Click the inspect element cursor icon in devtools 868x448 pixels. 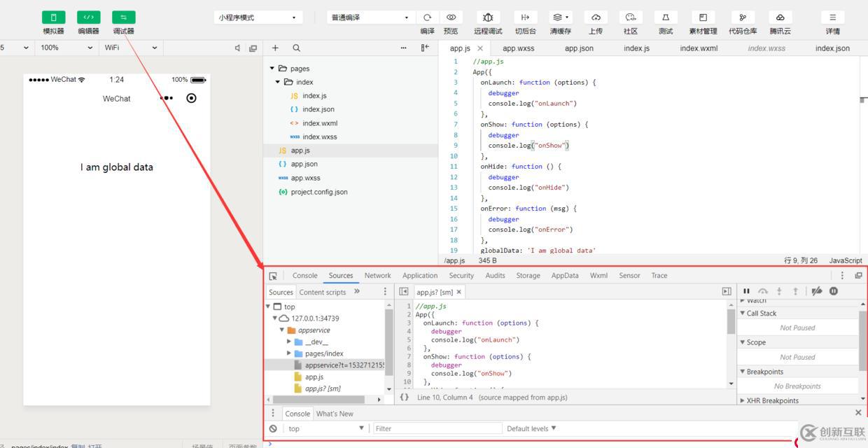(x=273, y=276)
